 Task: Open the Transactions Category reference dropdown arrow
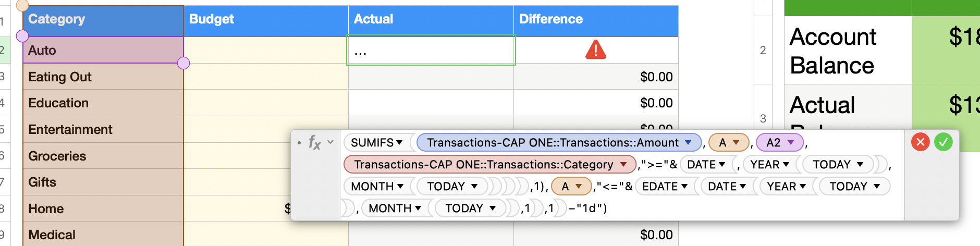[x=623, y=165]
